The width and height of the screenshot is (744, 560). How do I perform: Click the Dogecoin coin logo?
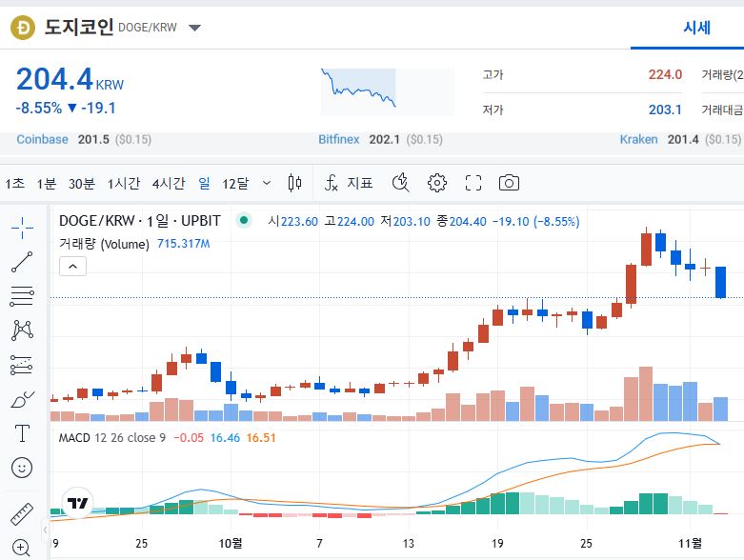click(x=23, y=28)
